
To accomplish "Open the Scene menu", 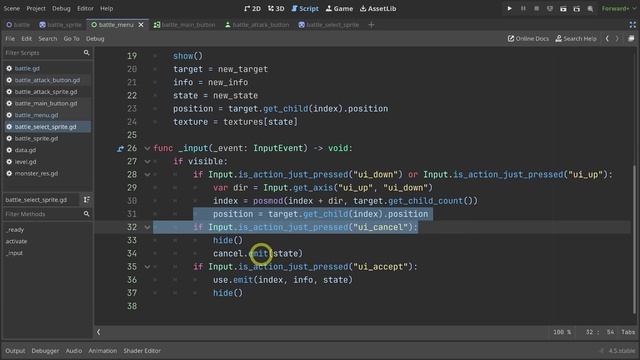I will (x=11, y=8).
